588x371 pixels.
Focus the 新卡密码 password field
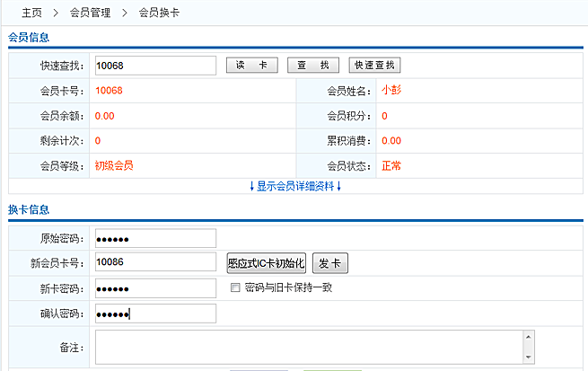(155, 288)
